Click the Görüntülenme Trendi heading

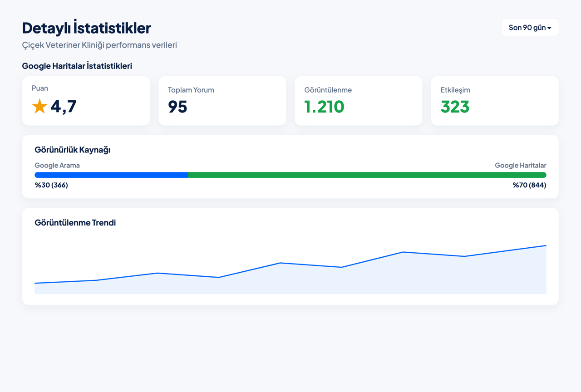coord(75,223)
